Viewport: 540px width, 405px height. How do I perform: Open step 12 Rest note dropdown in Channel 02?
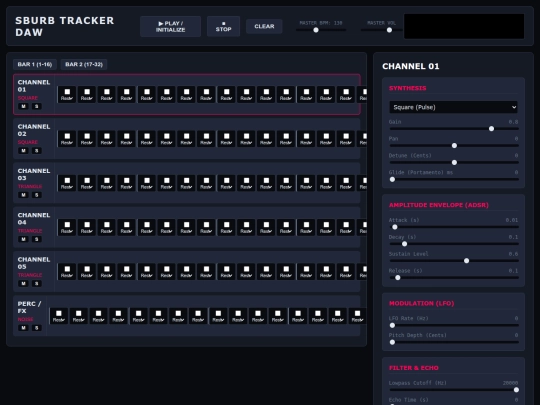tap(286, 143)
